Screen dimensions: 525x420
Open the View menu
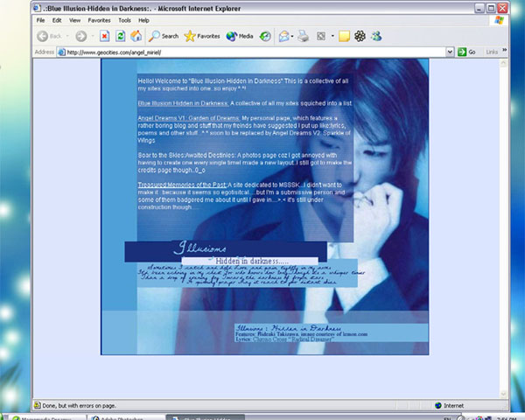pos(74,20)
